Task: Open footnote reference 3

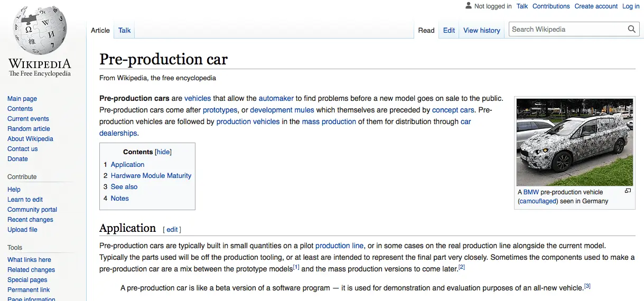Action: tap(587, 286)
